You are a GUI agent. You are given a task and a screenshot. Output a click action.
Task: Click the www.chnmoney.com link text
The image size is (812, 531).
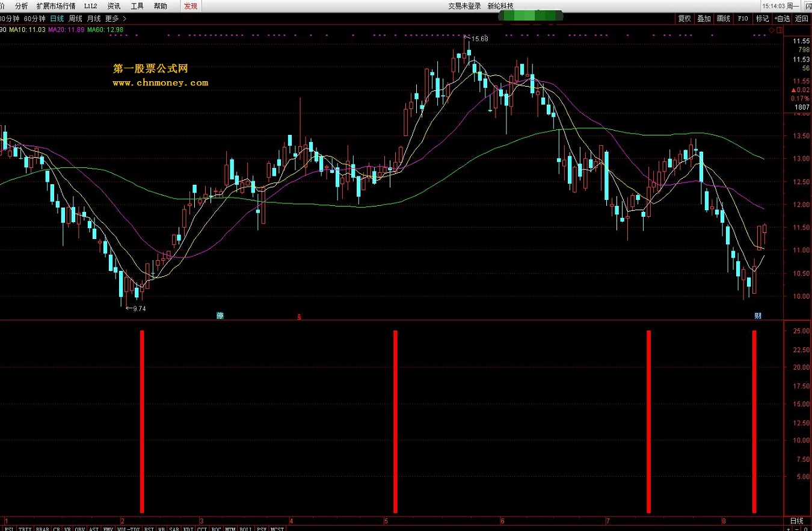[160, 83]
